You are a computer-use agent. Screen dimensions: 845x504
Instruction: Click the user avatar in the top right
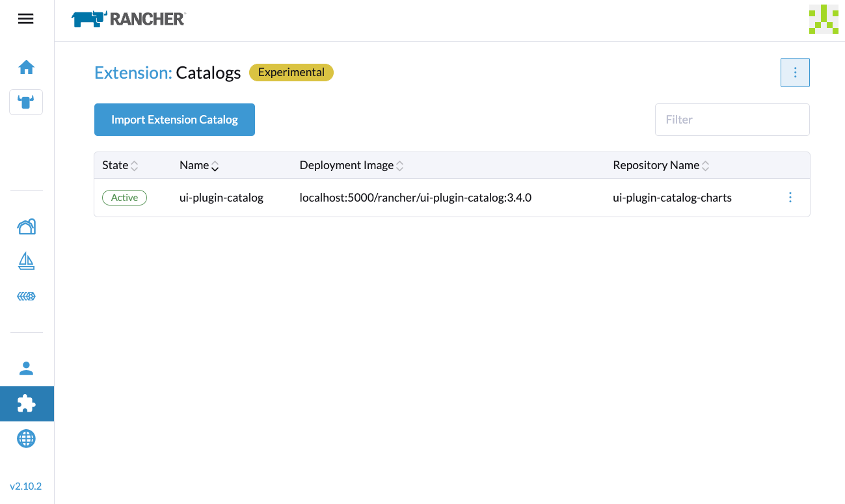point(824,20)
